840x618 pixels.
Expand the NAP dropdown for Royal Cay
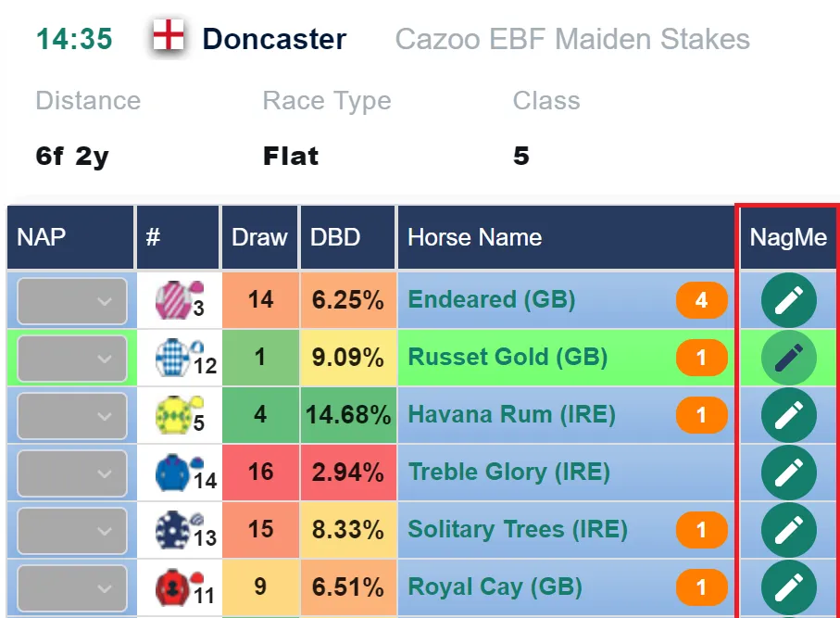(72, 587)
